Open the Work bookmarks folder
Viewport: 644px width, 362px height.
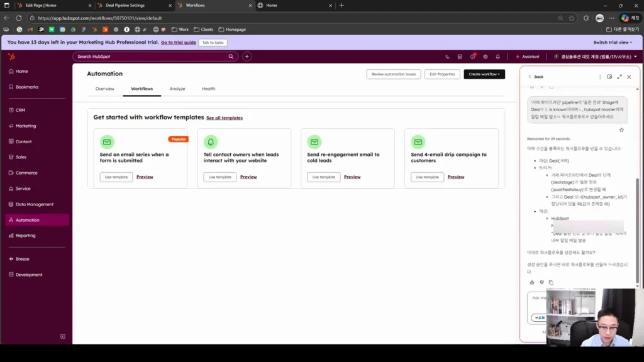click(180, 30)
